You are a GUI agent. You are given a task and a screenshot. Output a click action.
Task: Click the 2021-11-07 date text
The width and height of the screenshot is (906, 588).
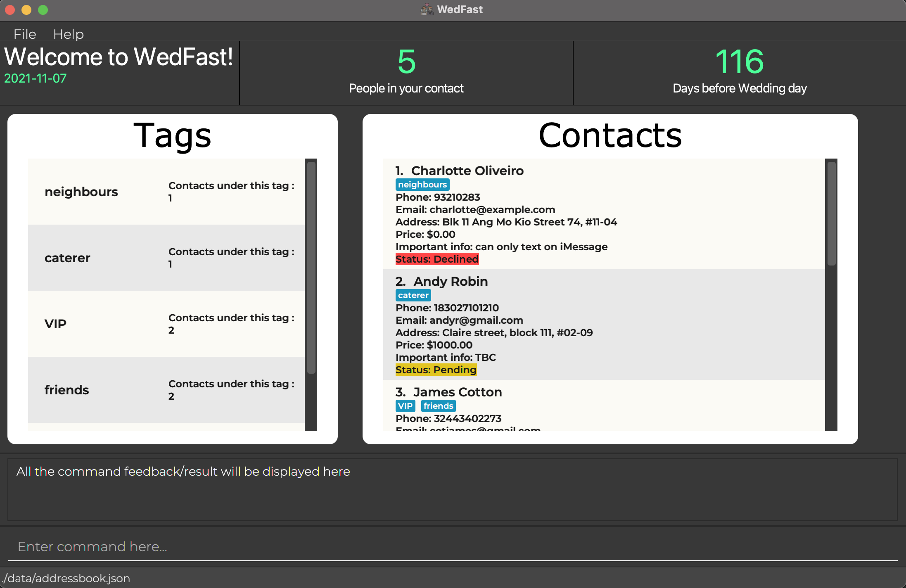36,78
